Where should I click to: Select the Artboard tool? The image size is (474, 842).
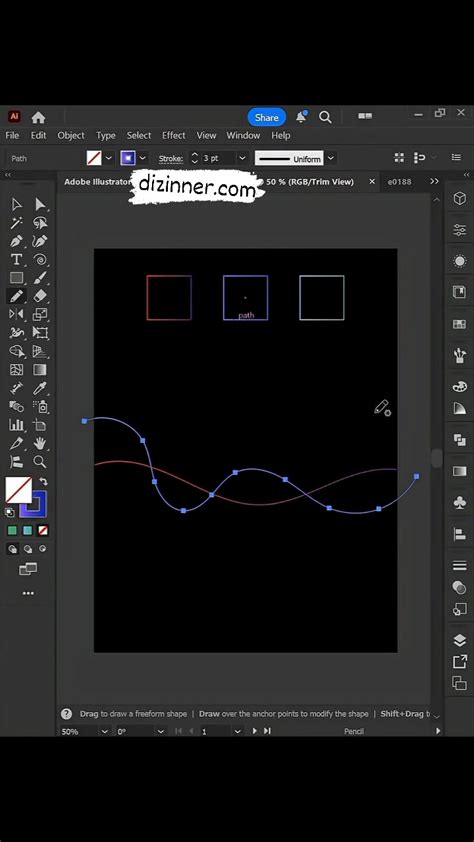click(40, 425)
